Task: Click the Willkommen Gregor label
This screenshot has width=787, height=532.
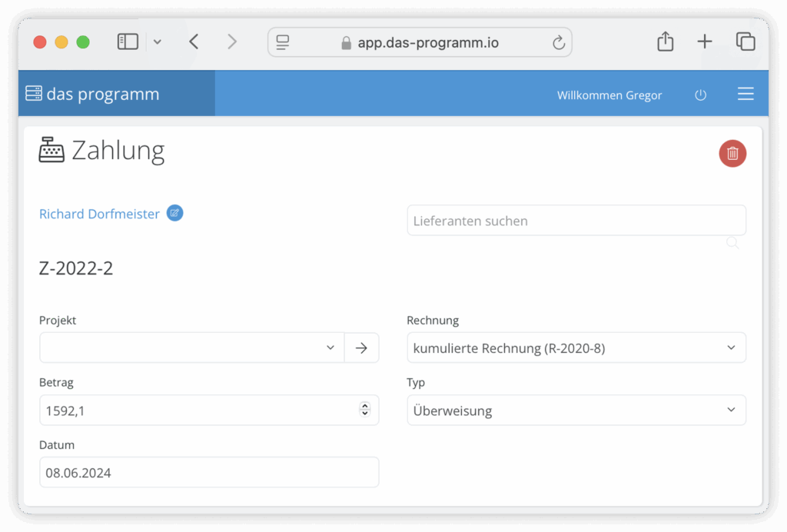Action: [609, 95]
